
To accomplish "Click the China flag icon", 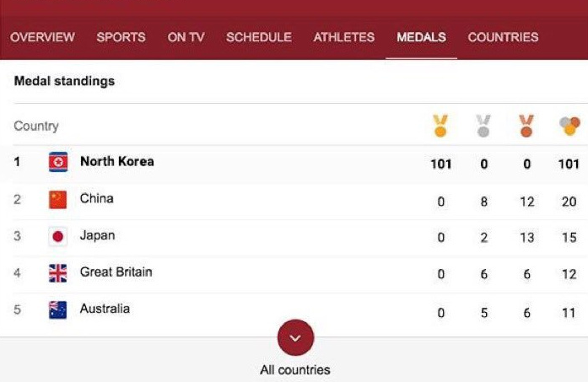I will pyautogui.click(x=57, y=200).
